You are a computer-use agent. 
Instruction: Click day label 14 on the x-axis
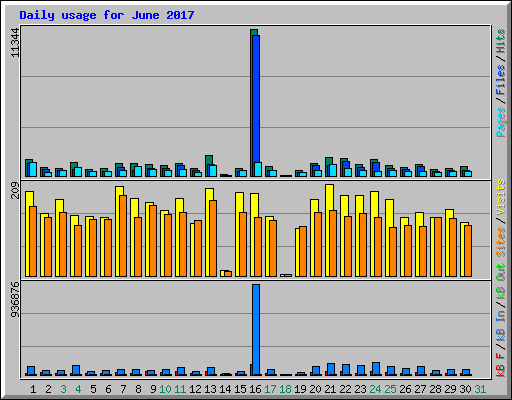click(x=225, y=389)
